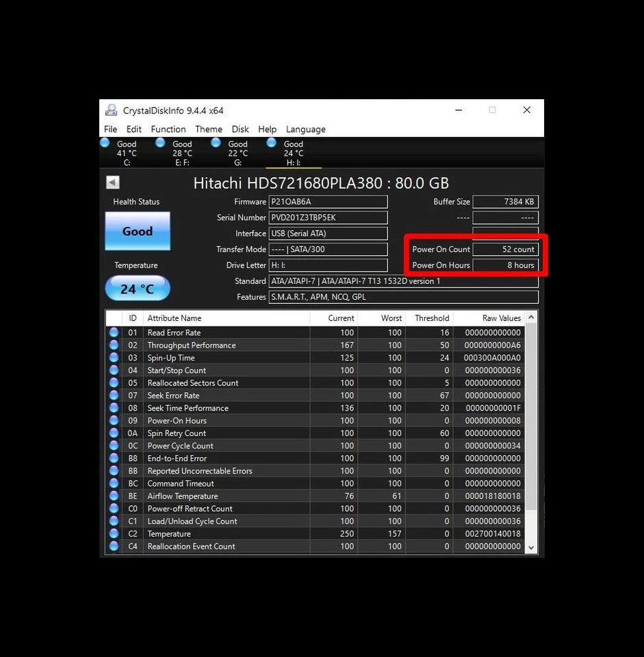Click the attribute list vertical scrollbar thumb

(x=531, y=417)
